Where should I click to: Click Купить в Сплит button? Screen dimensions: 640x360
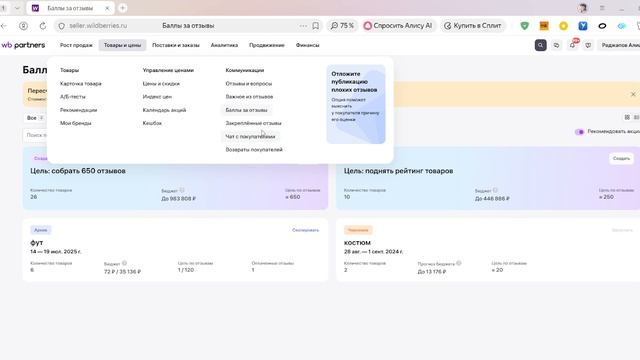pos(473,26)
